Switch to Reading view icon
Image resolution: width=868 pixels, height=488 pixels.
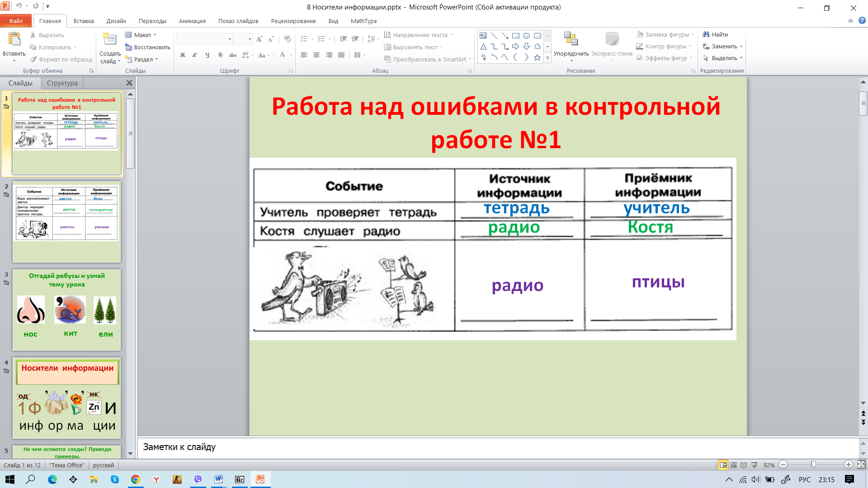pos(744,465)
